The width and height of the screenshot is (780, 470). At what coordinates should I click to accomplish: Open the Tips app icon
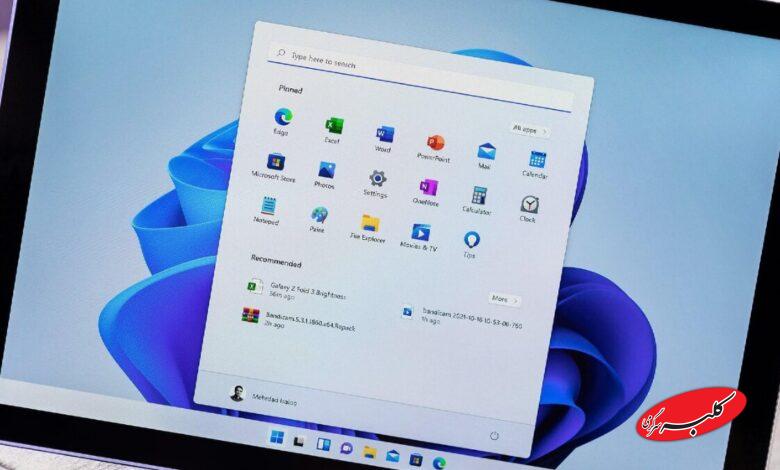471,241
